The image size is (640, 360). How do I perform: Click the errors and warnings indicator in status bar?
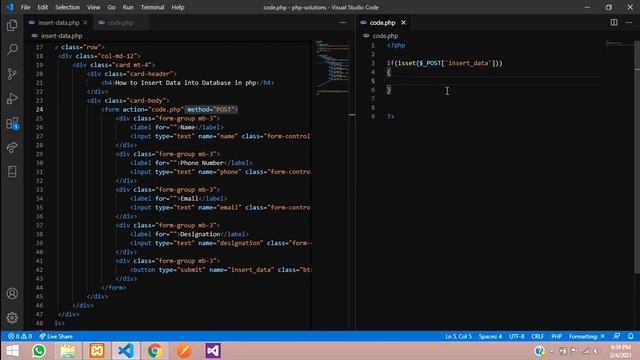[20, 336]
